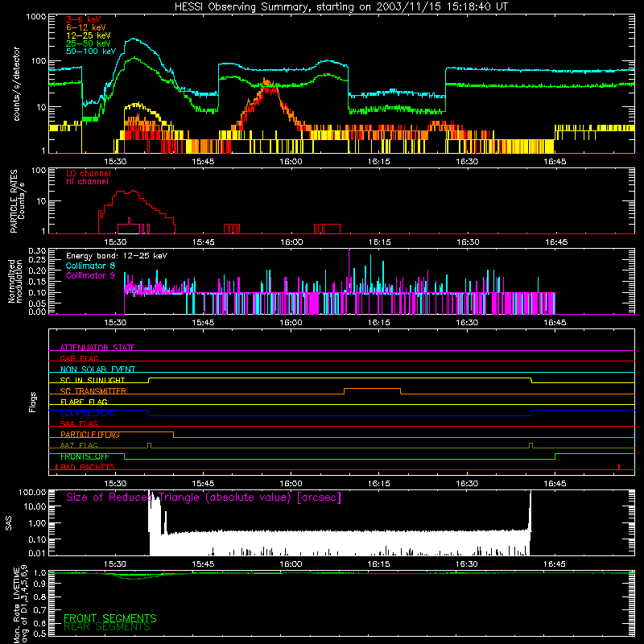Click the 'counts/s/detector' axis label
644x644 pixels.
(17, 84)
